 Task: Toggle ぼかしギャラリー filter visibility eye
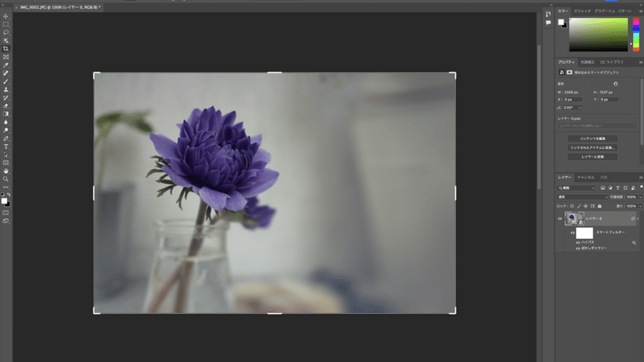578,249
